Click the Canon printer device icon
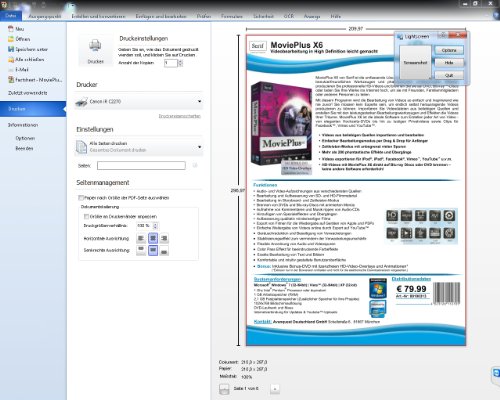 click(x=81, y=102)
